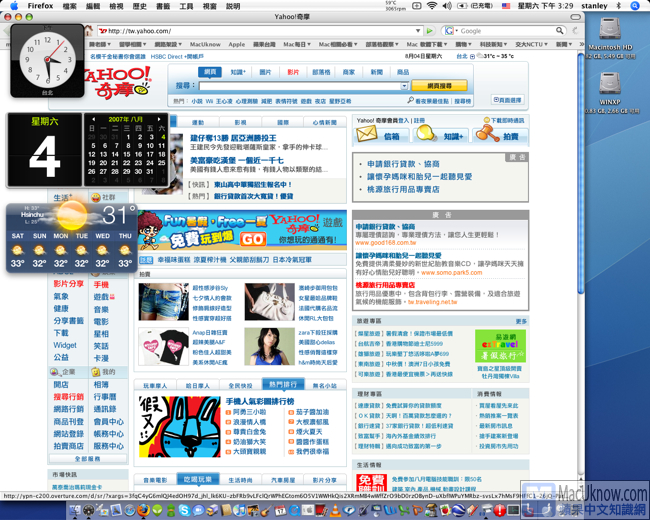
Task: Switch to the 國際 news tab
Action: (283, 122)
